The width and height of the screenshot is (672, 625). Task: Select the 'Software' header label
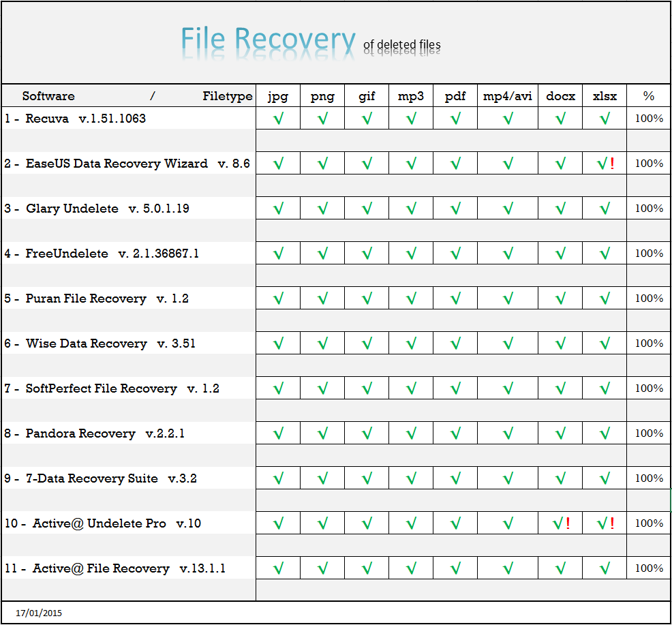click(x=48, y=96)
